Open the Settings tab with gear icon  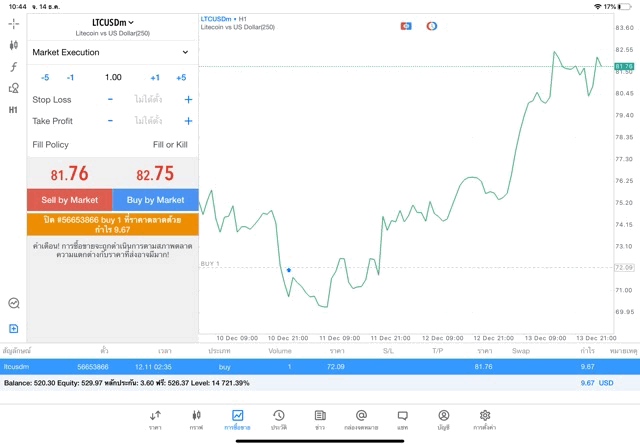click(485, 420)
